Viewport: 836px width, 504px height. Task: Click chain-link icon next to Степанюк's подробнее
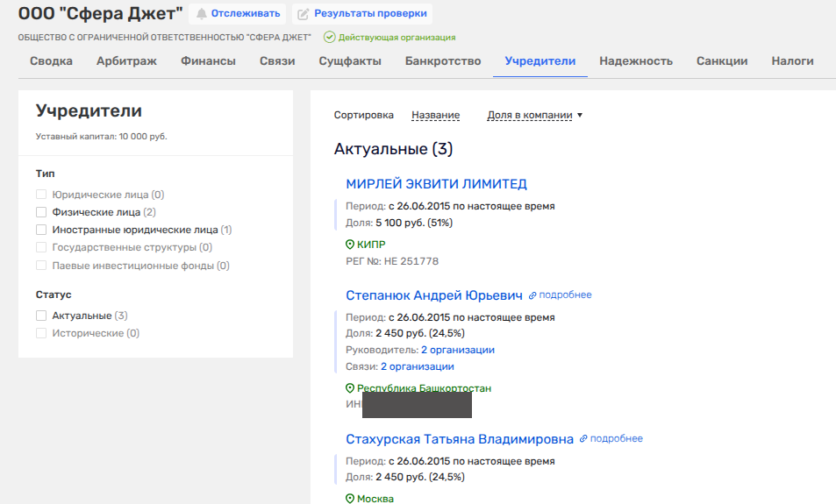pyautogui.click(x=532, y=295)
